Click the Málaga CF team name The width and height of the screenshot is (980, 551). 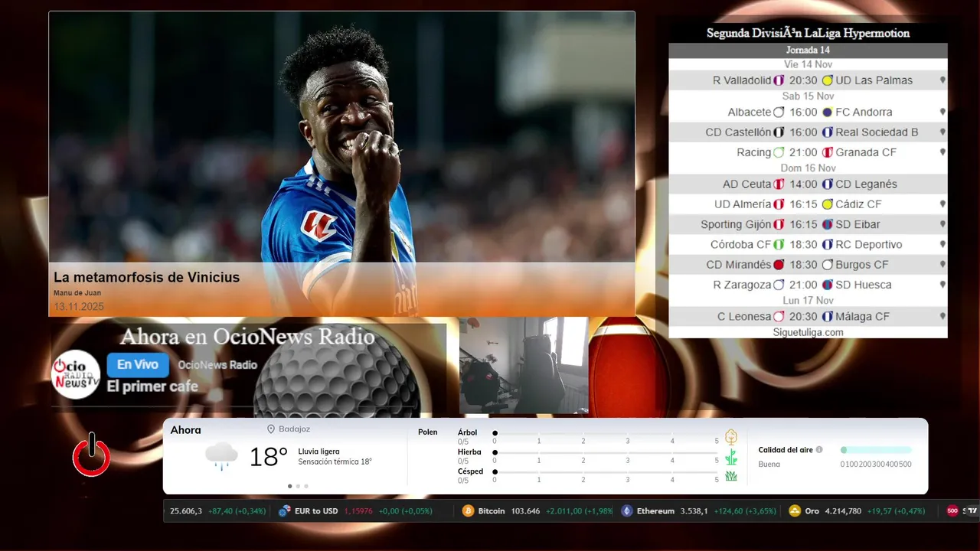[x=862, y=316]
